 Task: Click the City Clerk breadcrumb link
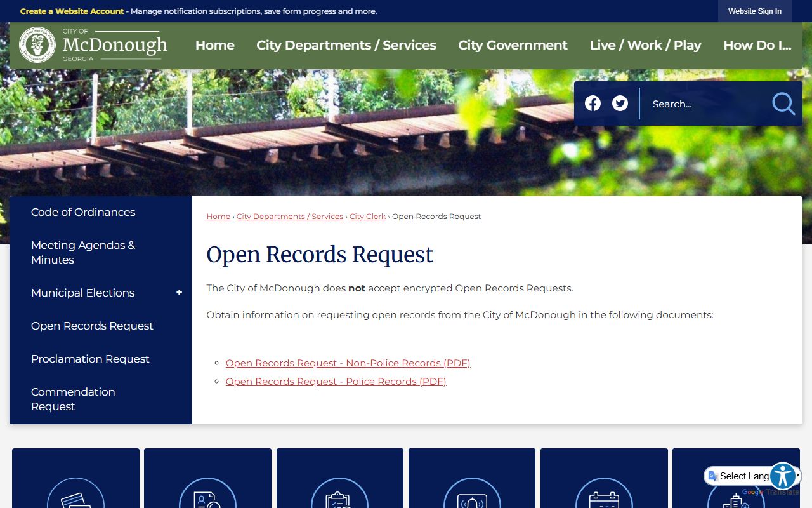click(367, 217)
